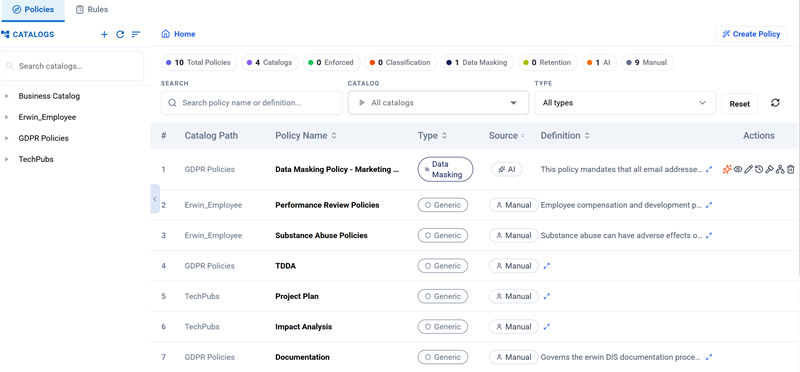Expand the definition of Substance Abuse Policies
The height and width of the screenshot is (372, 800).
(709, 236)
